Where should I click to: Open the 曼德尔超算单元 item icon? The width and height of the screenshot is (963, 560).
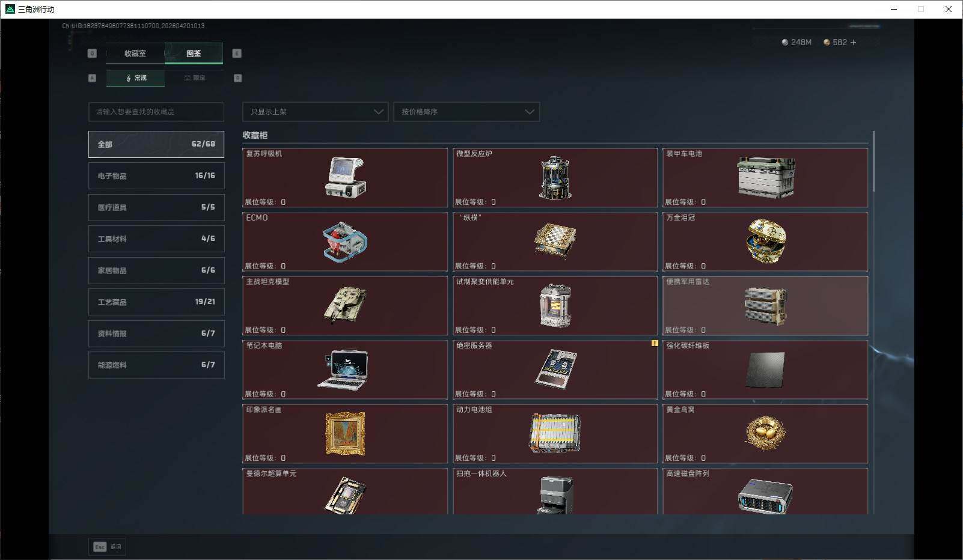[346, 495]
